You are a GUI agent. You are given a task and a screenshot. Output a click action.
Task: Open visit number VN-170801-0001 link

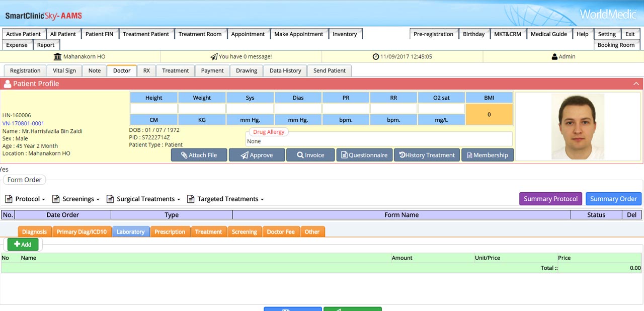tap(23, 123)
